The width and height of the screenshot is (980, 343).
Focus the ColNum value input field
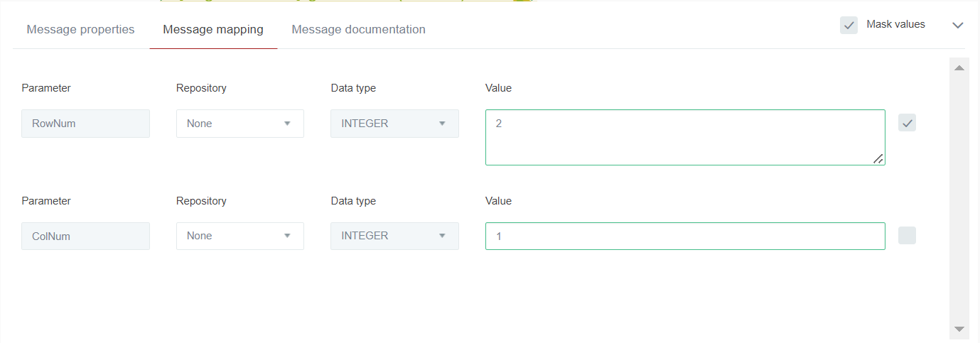coord(684,236)
